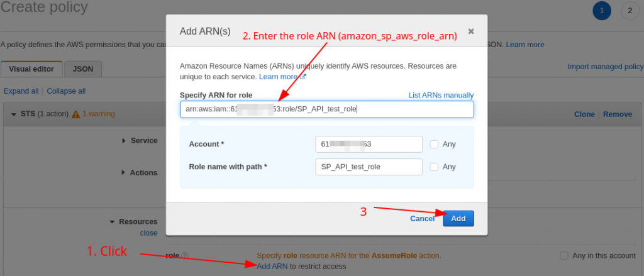The width and height of the screenshot is (644, 276).
Task: Switch to the Visual editor tab
Action: (31, 69)
